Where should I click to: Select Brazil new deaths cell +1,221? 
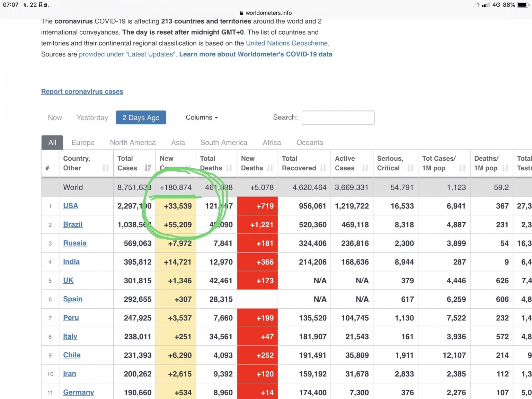click(x=257, y=225)
